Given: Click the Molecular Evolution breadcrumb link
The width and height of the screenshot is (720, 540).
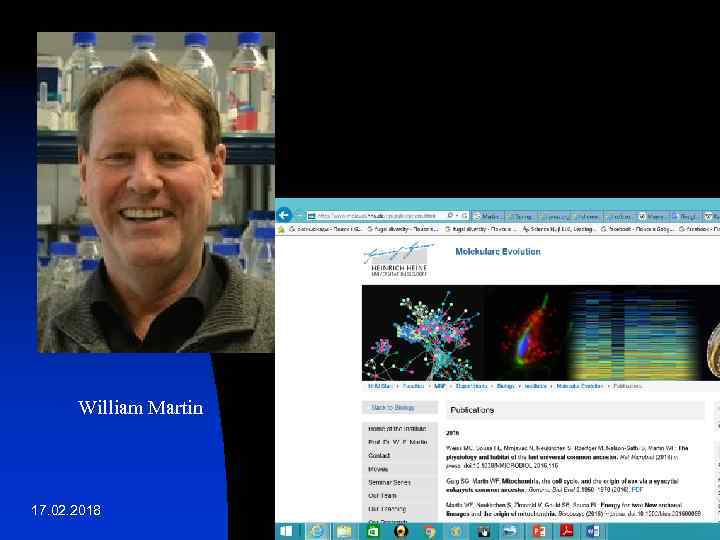Looking at the screenshot, I should point(579,386).
